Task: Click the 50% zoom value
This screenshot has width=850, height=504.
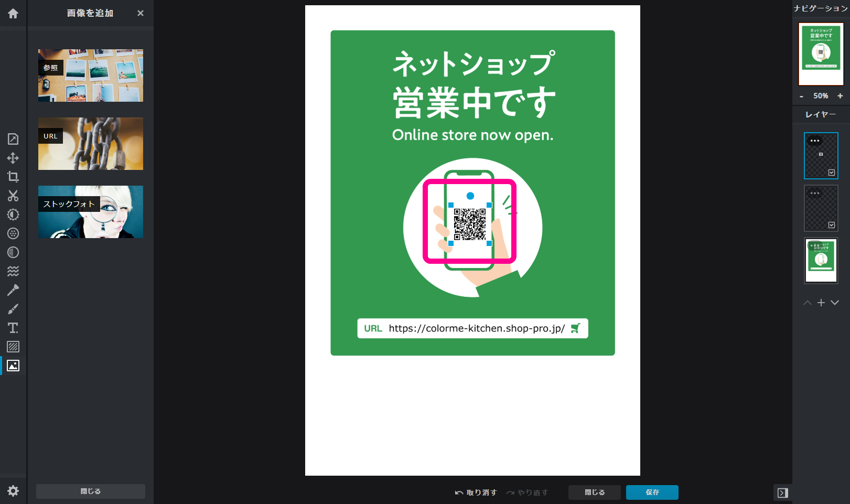Action: (x=821, y=96)
